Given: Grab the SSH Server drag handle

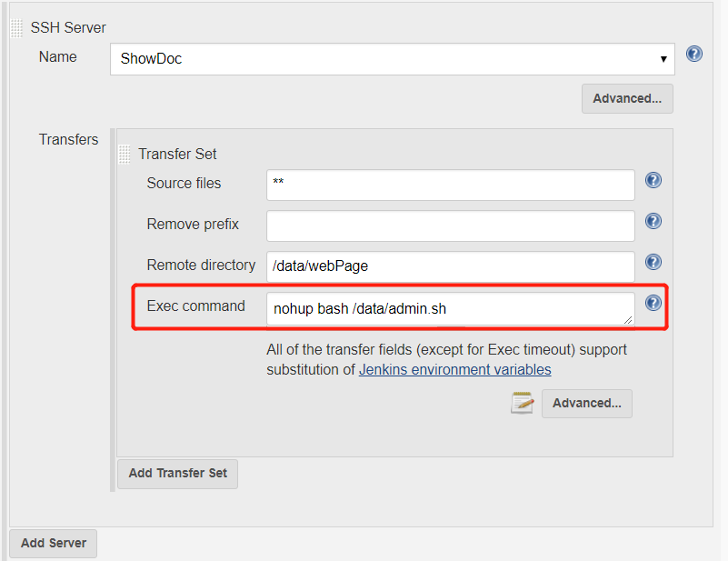Looking at the screenshot, I should click(x=16, y=28).
